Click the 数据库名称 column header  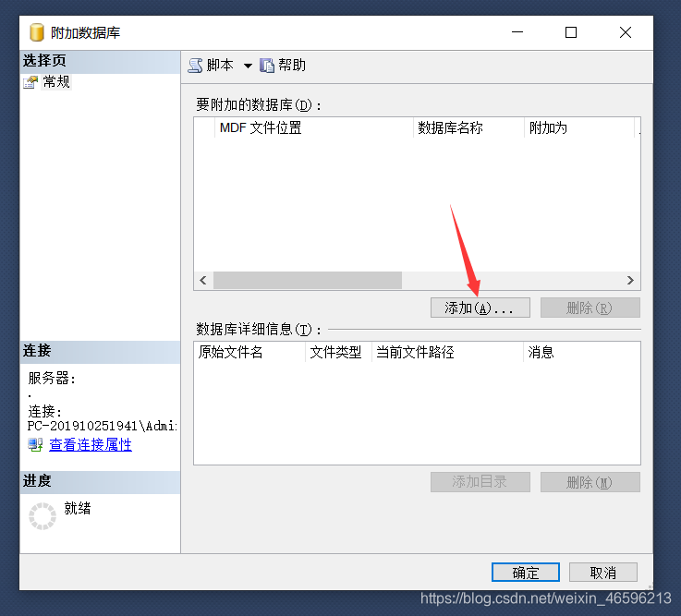[468, 128]
